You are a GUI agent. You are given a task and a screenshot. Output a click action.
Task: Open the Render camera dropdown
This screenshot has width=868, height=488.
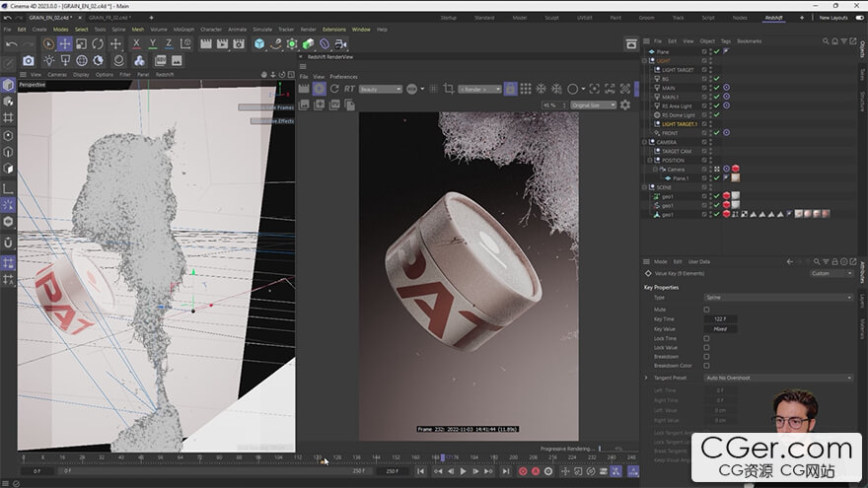(480, 89)
